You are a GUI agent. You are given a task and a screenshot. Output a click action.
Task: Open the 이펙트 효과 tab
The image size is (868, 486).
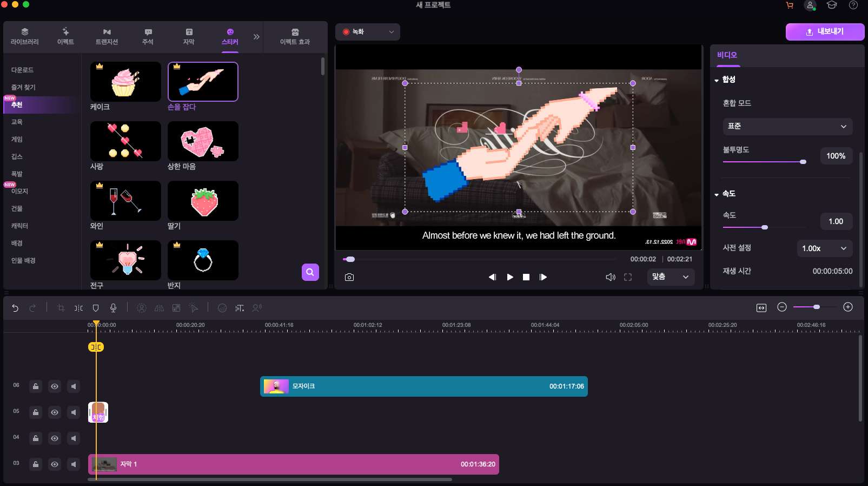tap(295, 37)
